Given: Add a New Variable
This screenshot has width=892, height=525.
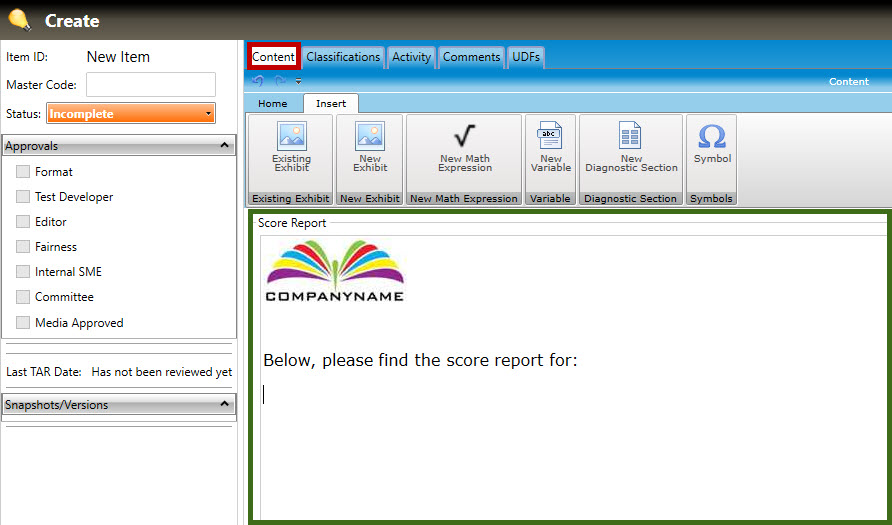Looking at the screenshot, I should coord(550,137).
